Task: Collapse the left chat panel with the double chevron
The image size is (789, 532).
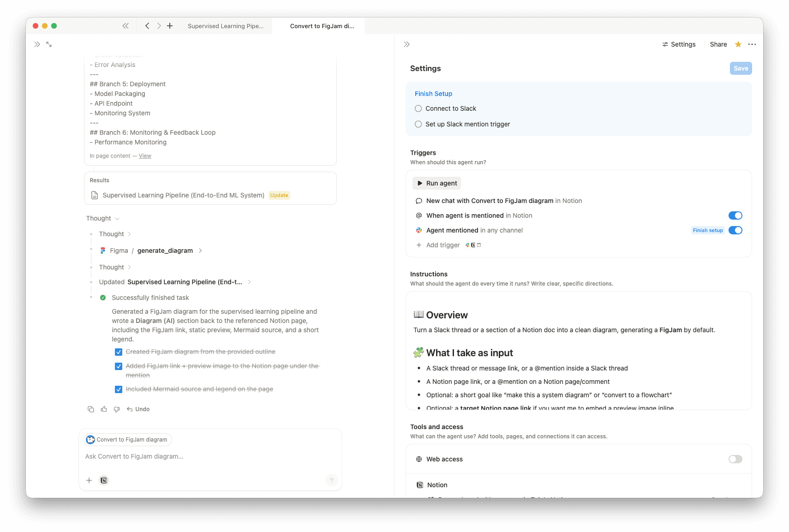Action: pos(37,44)
